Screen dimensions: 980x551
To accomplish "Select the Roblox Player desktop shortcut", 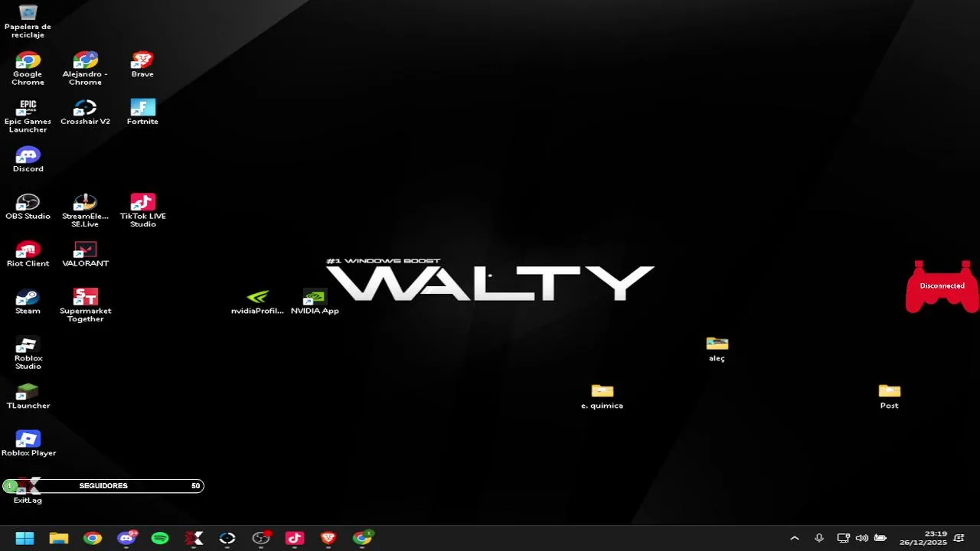I will coord(28,445).
